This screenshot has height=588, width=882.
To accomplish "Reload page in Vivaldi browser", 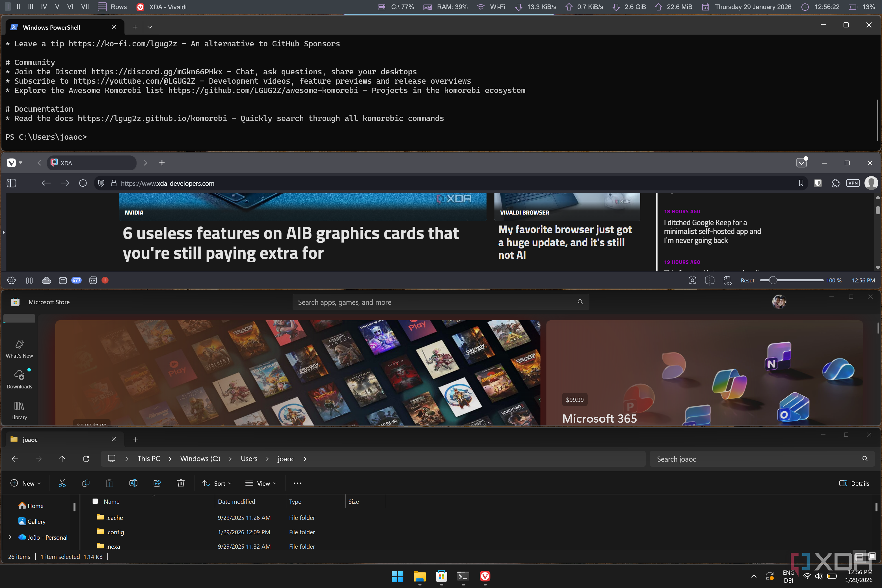I will [83, 183].
